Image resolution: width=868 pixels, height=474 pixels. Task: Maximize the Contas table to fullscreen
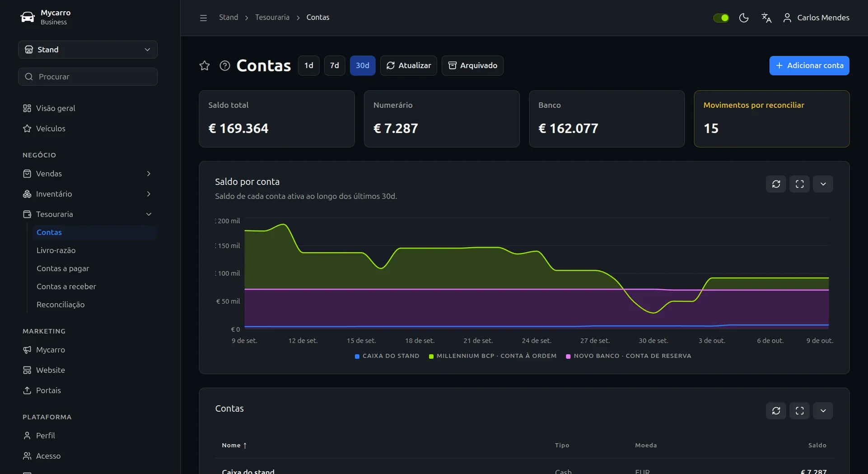point(799,411)
